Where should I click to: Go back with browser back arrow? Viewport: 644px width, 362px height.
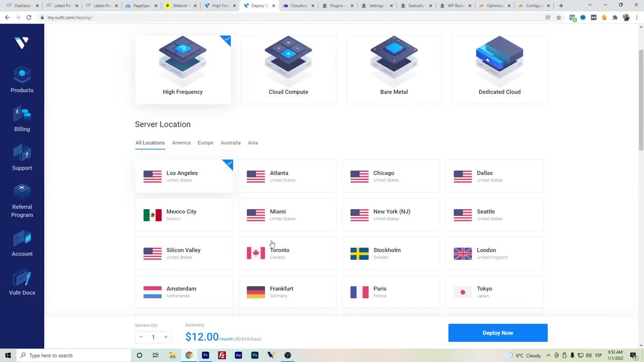pos(7,17)
